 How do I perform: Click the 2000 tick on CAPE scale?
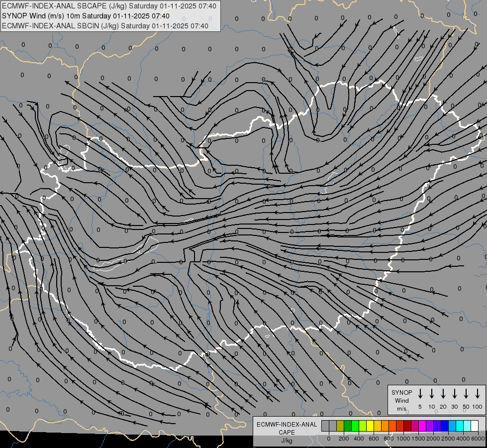click(x=433, y=439)
